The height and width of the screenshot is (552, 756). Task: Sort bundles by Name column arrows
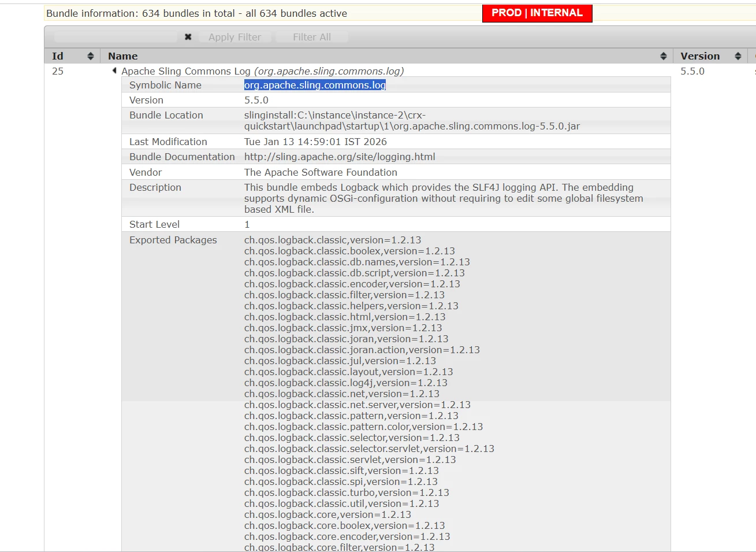664,56
